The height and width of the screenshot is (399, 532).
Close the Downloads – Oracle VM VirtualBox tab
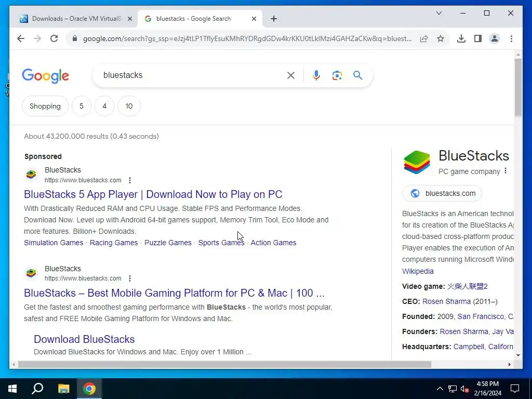pos(129,19)
